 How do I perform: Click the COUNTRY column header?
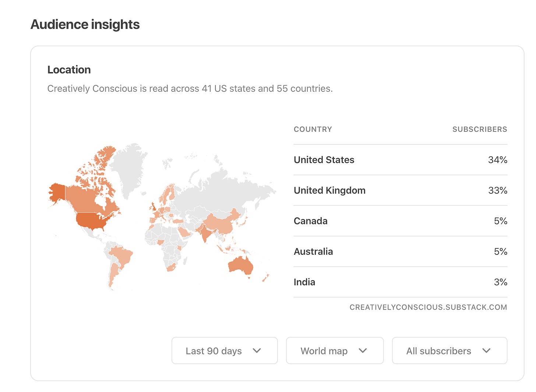coord(313,129)
